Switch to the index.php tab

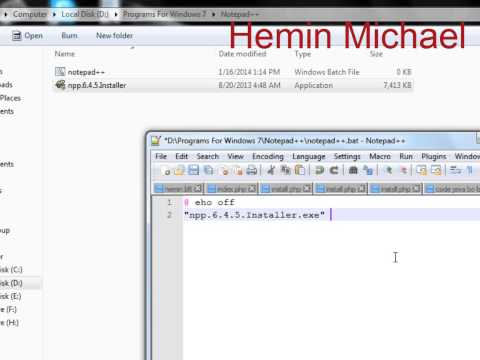click(x=232, y=189)
